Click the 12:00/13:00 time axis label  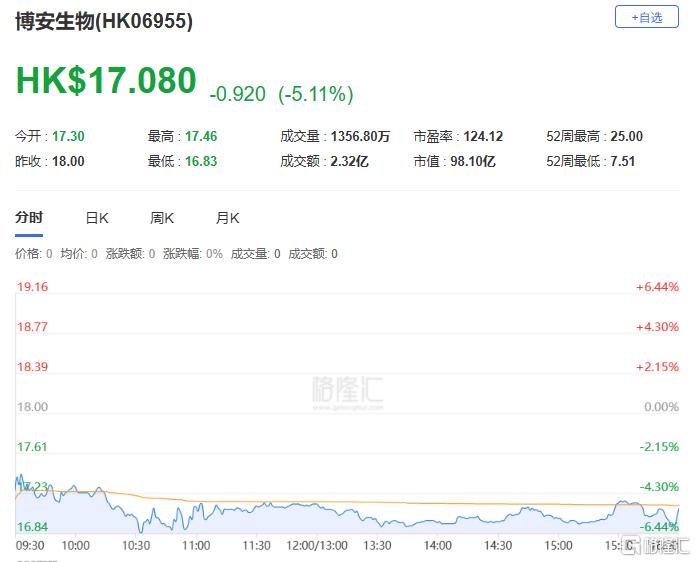pyautogui.click(x=317, y=545)
